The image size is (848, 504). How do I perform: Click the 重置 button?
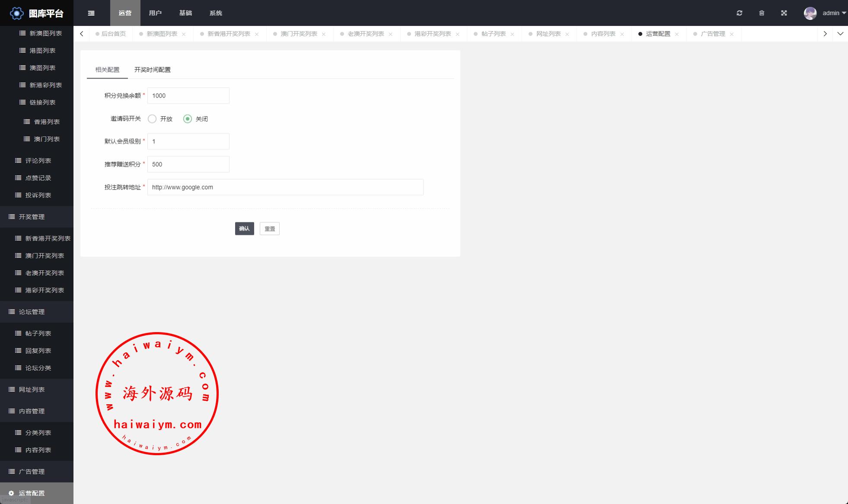[x=270, y=228]
